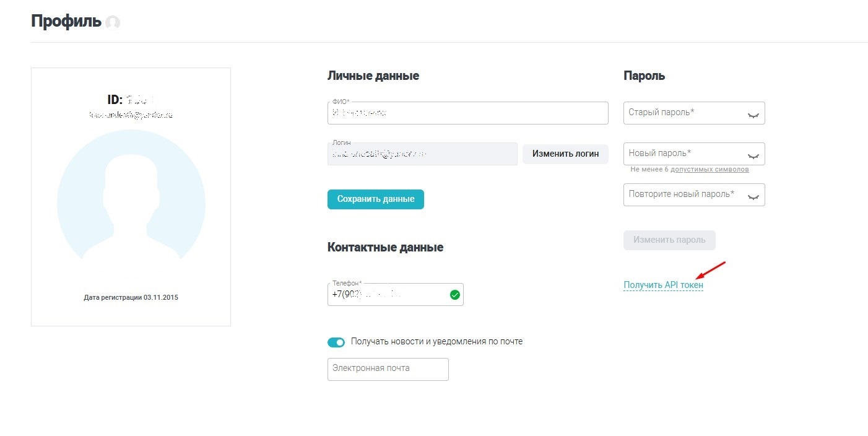This screenshot has width=868, height=436.
Task: Click the Изменить логин button
Action: pyautogui.click(x=565, y=154)
